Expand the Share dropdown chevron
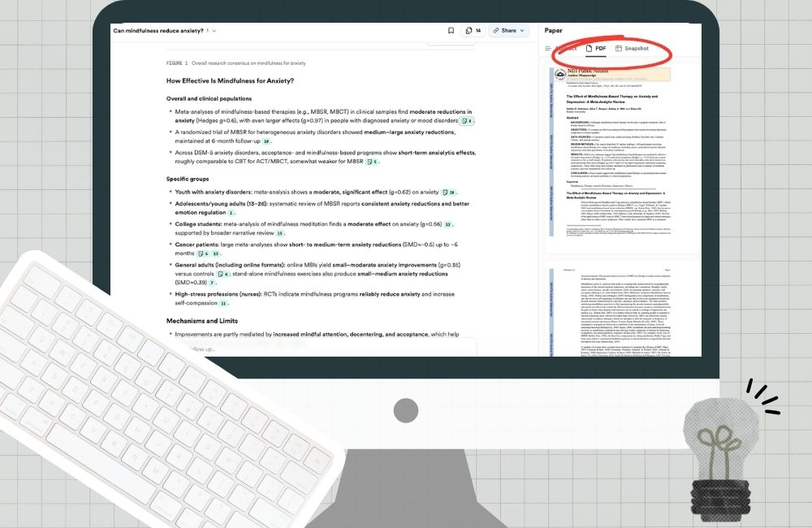Screen dimensions: 812x528 [x=522, y=31]
